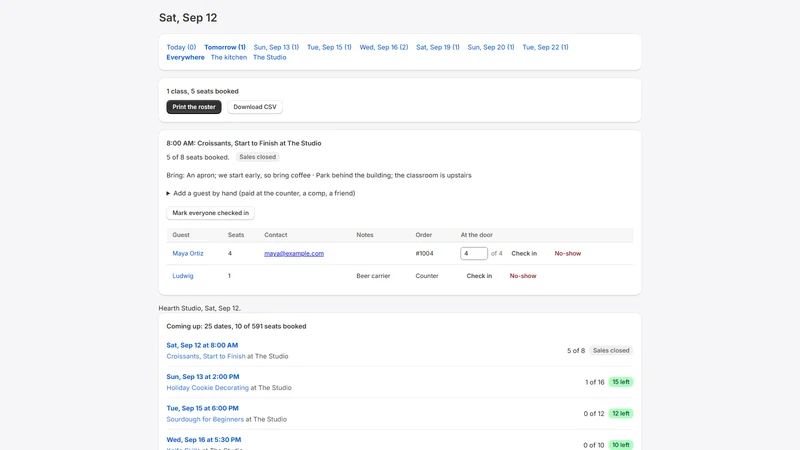Open guest Maya Ortiz

tap(188, 253)
